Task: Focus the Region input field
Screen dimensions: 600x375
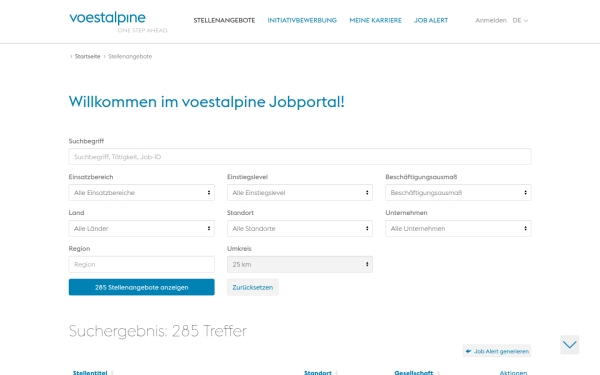Action: (142, 264)
